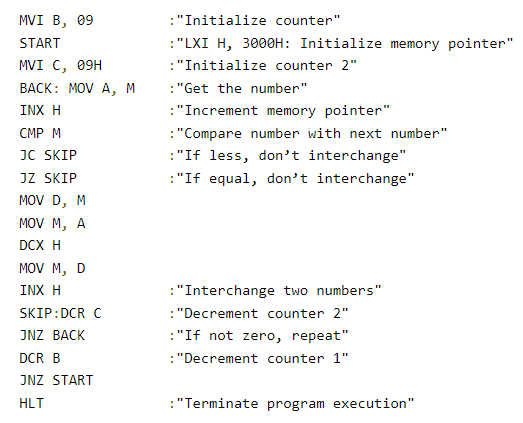The image size is (523, 423).
Task: Select the first INX H instruction
Action: click(40, 110)
